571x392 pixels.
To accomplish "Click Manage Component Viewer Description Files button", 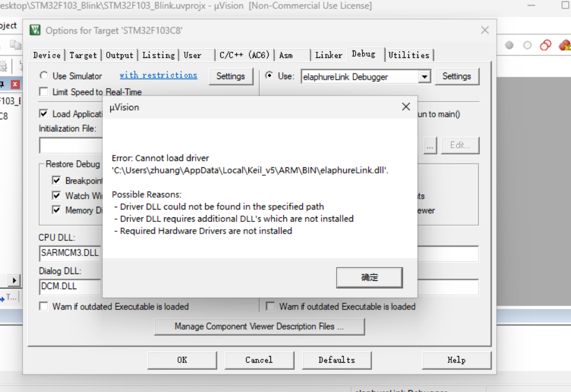I will 259,326.
